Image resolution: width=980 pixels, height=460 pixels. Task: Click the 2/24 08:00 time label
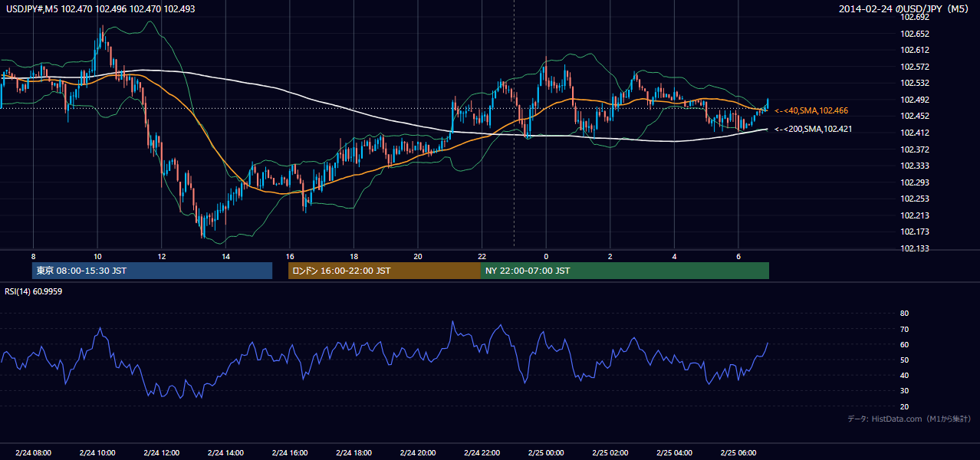(x=33, y=453)
